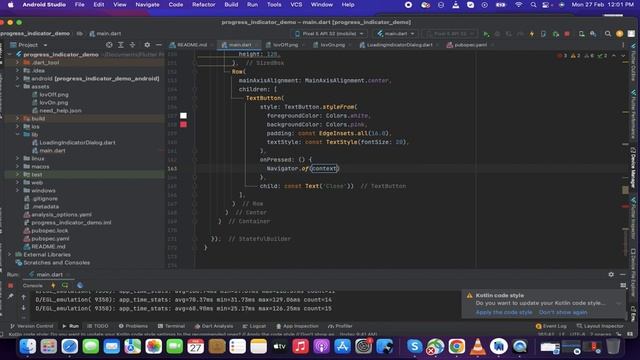
Task: Switch to LoadingIndicatorDialog.dart editor tab
Action: (396, 45)
